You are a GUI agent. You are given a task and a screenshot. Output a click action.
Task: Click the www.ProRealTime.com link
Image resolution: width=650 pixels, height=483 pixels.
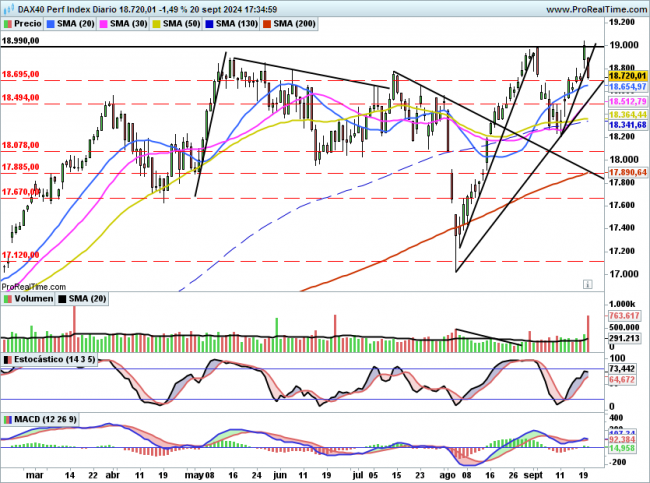[x=596, y=9]
